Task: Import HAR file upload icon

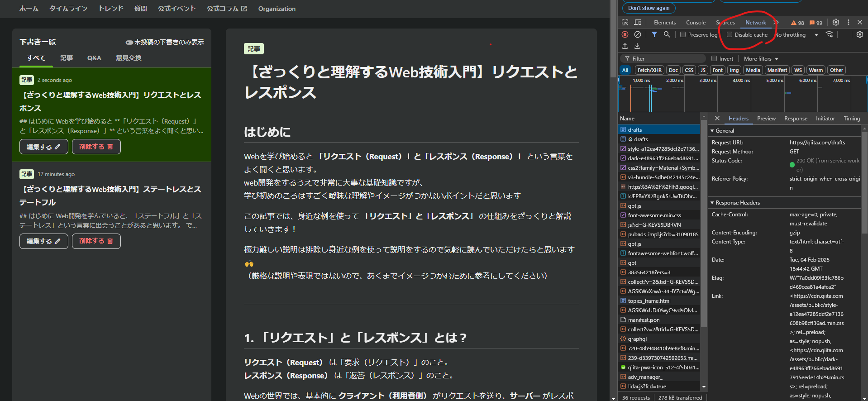Action: 625,46
